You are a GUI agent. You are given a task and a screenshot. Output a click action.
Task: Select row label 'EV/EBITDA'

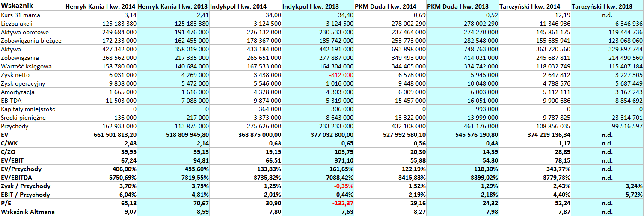32,178
